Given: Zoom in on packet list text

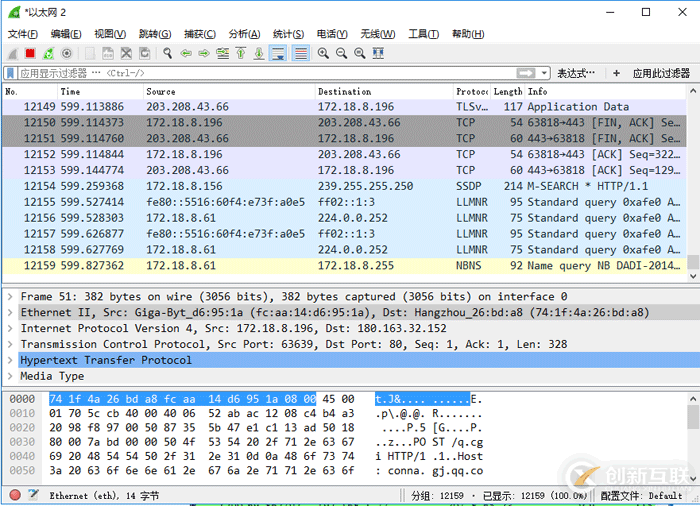Looking at the screenshot, I should coord(325,53).
